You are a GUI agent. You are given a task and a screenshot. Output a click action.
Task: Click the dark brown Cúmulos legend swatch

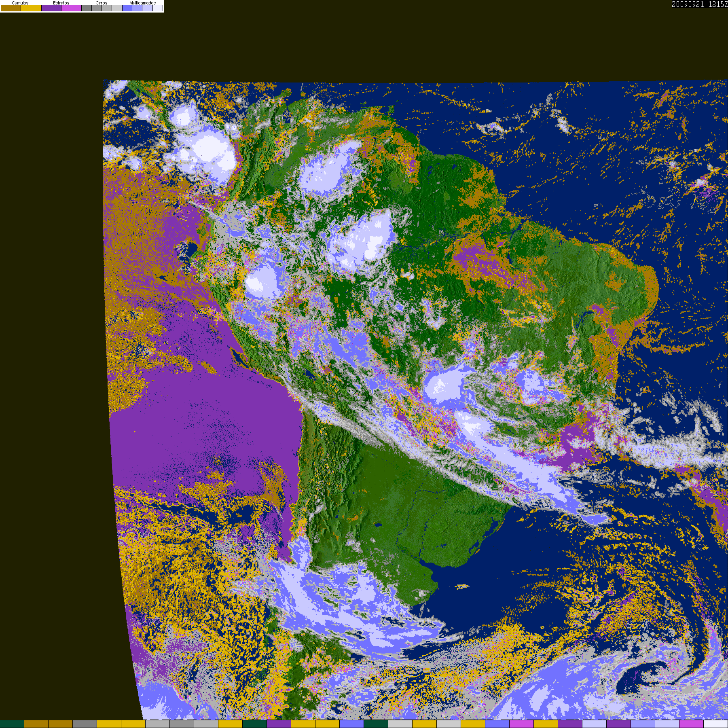click(x=11, y=8)
